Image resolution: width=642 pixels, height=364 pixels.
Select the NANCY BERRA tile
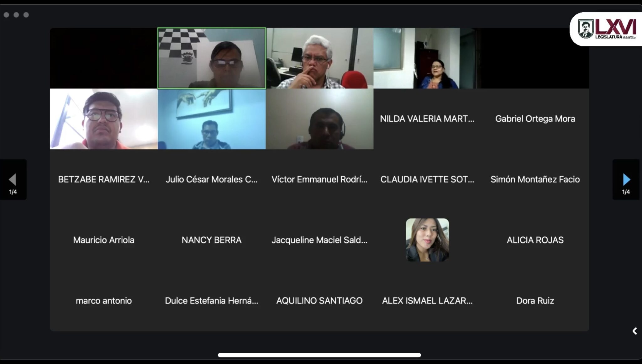pyautogui.click(x=212, y=240)
